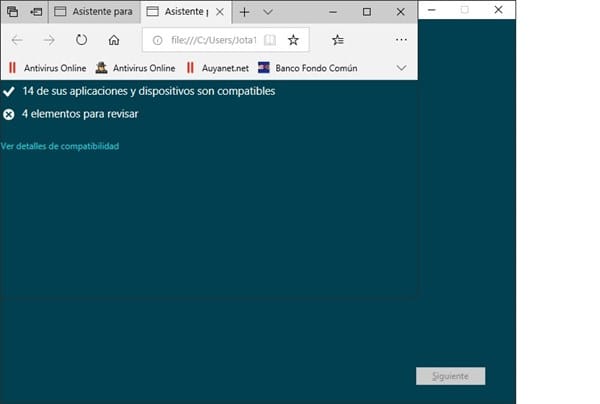Open Antivirus Online bookmark with spy icon
This screenshot has width=600, height=404.
click(135, 68)
